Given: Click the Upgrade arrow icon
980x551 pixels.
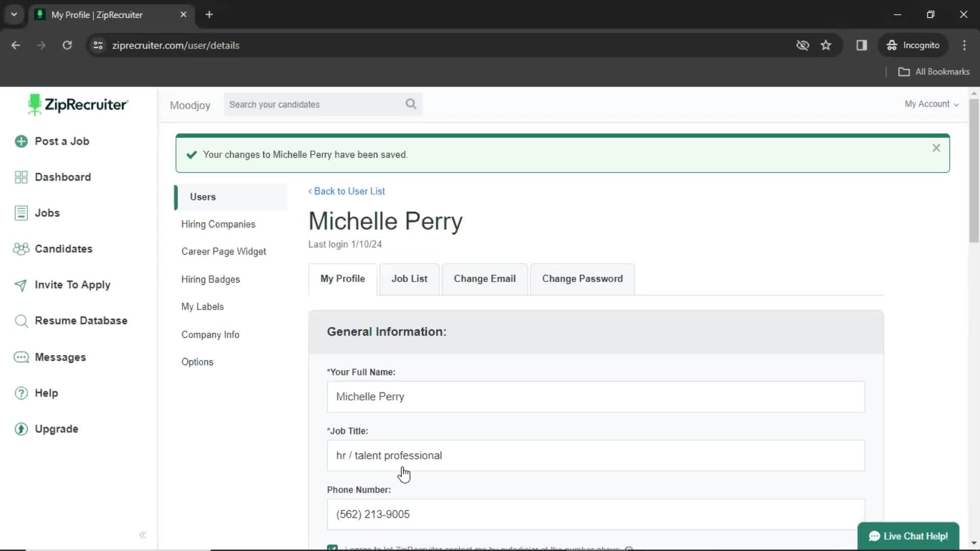Looking at the screenshot, I should click(21, 429).
